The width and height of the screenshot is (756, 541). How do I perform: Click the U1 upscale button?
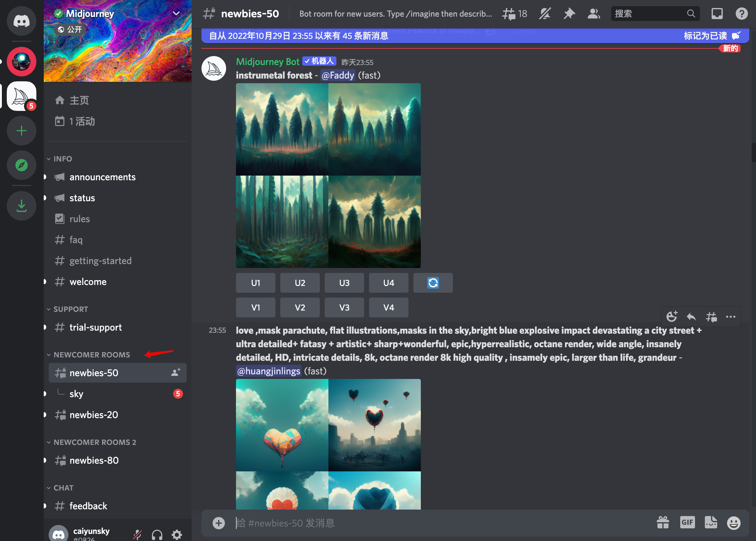tap(255, 283)
